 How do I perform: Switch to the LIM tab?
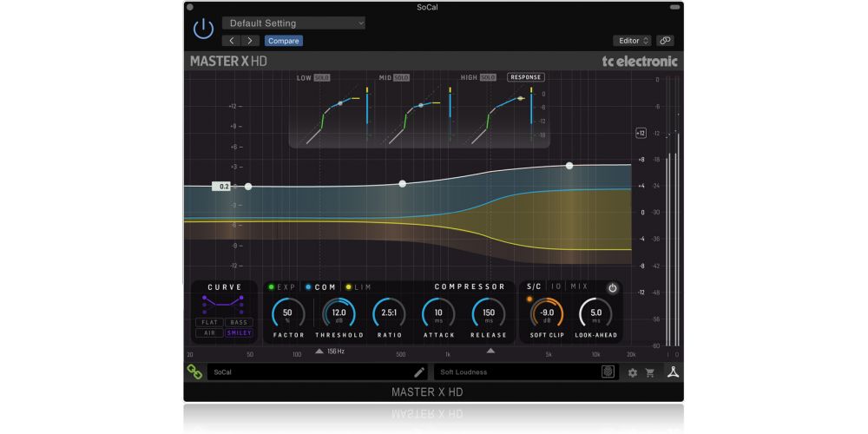[358, 287]
